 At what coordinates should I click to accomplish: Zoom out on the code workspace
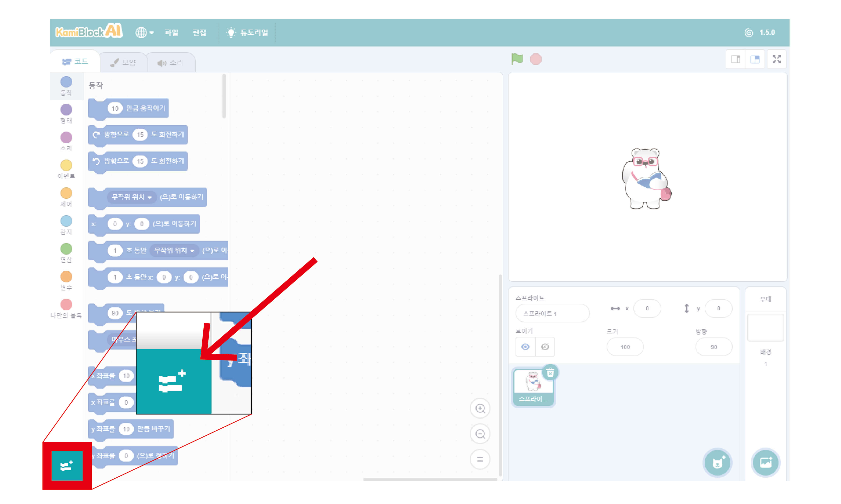tap(480, 434)
